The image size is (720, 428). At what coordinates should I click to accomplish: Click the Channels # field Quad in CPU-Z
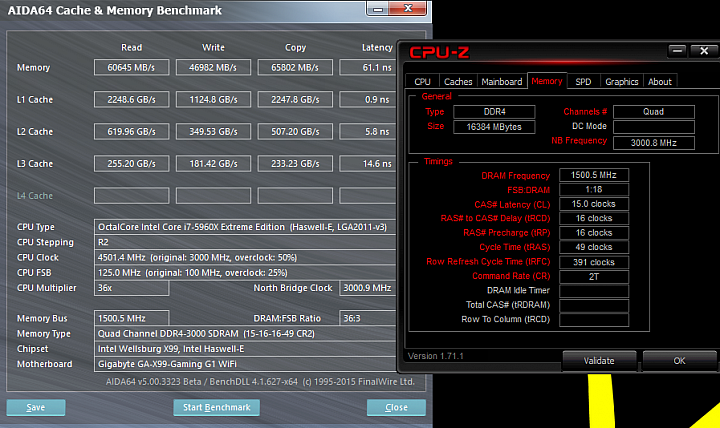pyautogui.click(x=653, y=112)
